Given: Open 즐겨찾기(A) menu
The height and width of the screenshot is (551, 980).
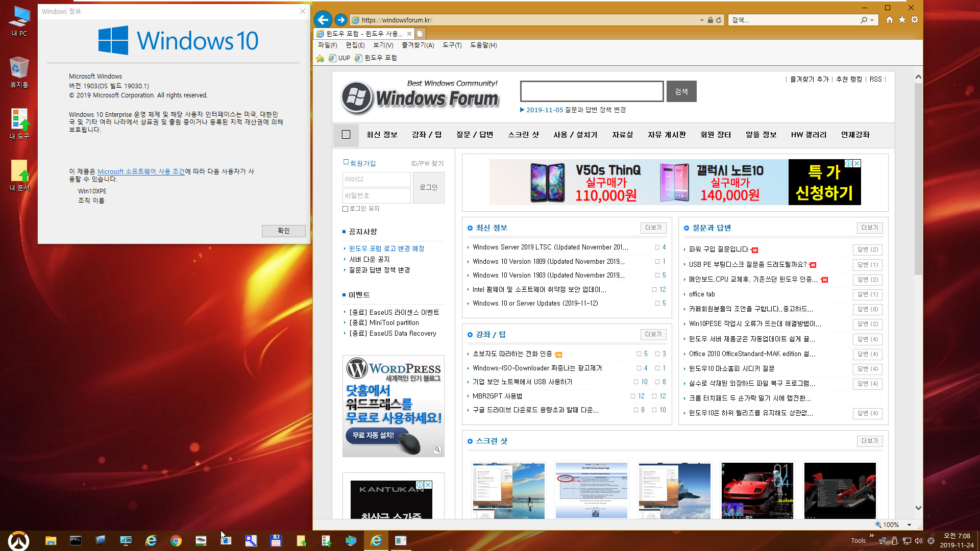Looking at the screenshot, I should click(418, 45).
